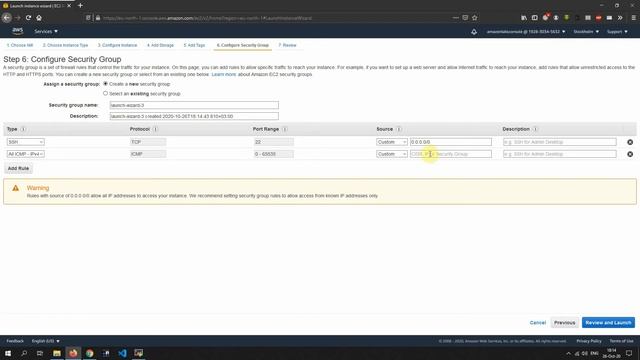Click the Previous button
The height and width of the screenshot is (360, 640).
point(564,322)
